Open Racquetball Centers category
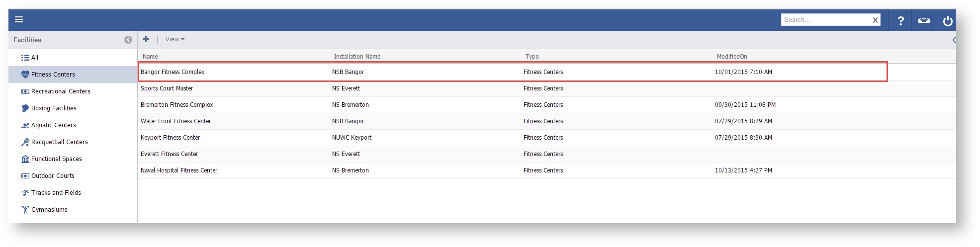Image resolution: width=980 pixels, height=247 pixels. (x=59, y=142)
